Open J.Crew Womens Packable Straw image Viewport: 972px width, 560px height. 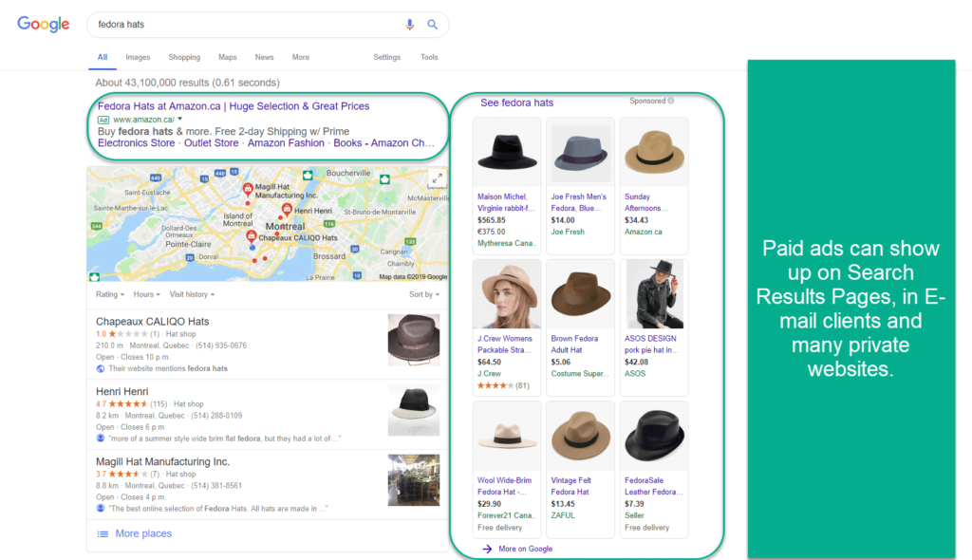[x=507, y=294]
